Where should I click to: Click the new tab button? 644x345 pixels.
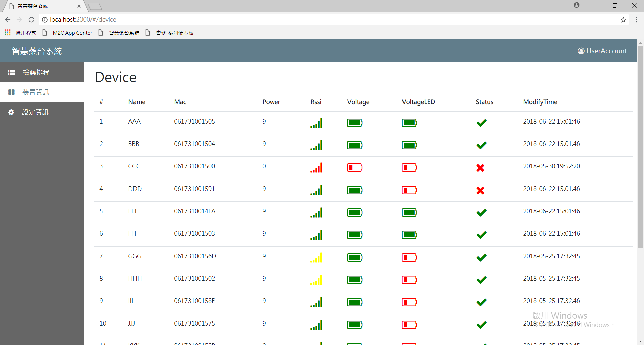95,6
